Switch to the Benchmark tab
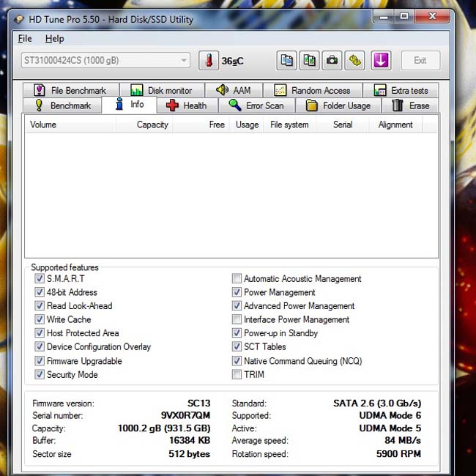This screenshot has height=476, width=476. (x=62, y=105)
